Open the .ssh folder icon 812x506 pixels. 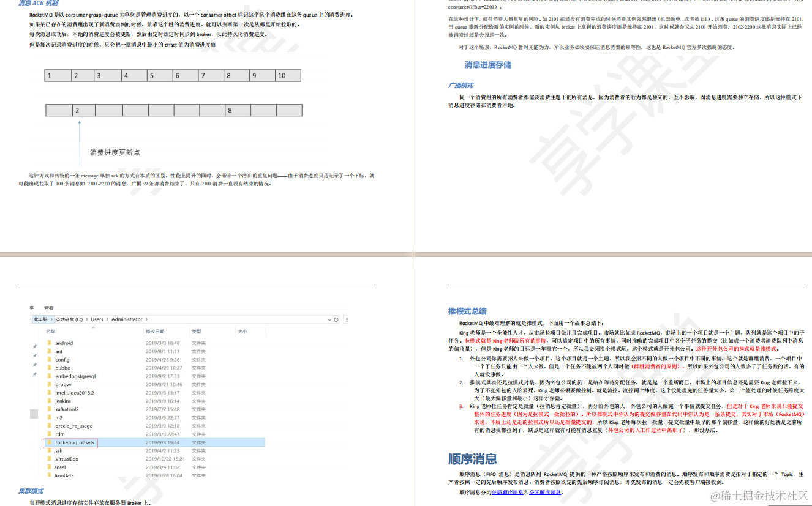[x=48, y=450]
